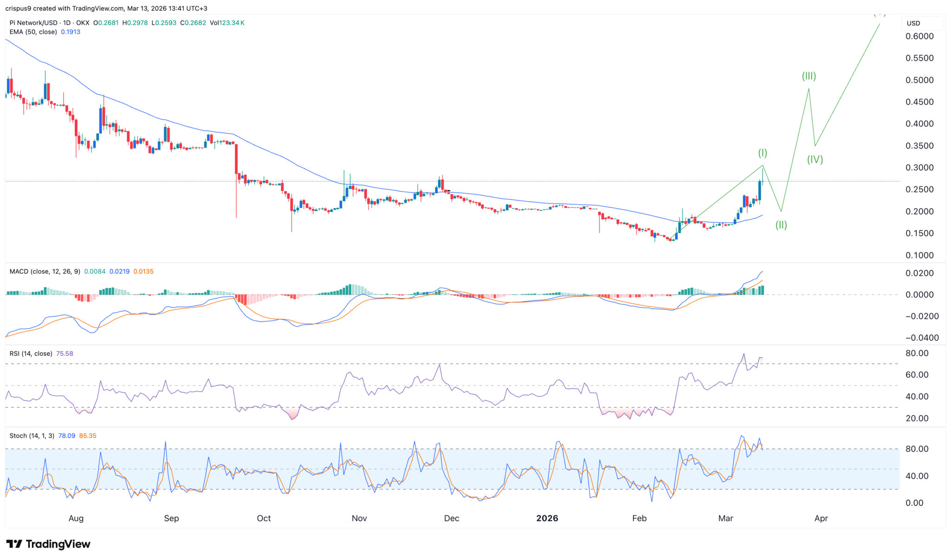Image resolution: width=951 pixels, height=560 pixels.
Task: Select the Oct label on the time axis
Action: [x=264, y=518]
